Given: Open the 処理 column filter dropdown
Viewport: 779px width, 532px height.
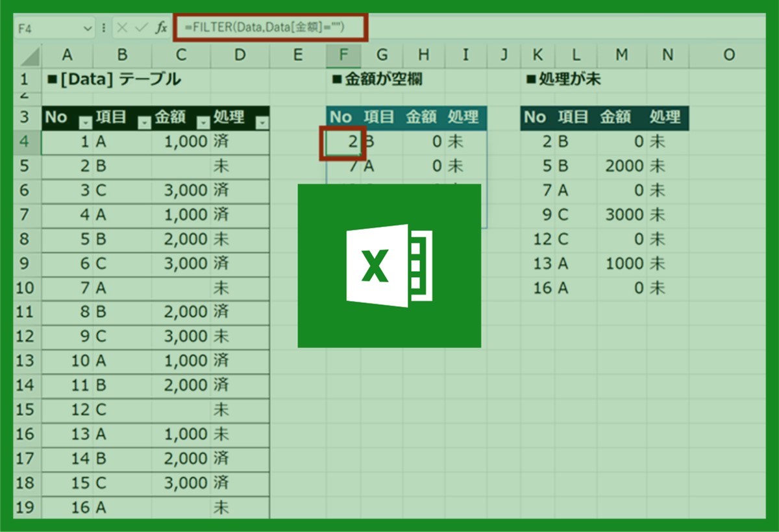Looking at the screenshot, I should (262, 122).
